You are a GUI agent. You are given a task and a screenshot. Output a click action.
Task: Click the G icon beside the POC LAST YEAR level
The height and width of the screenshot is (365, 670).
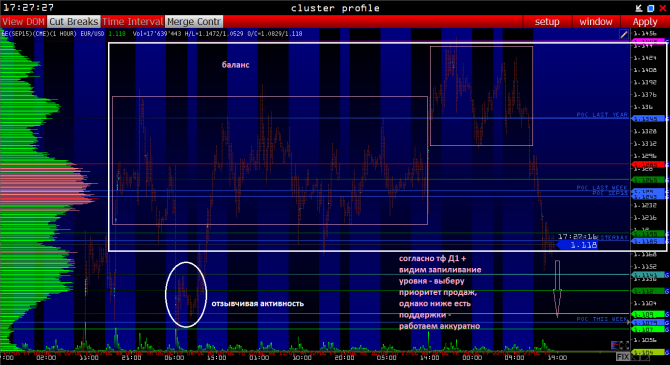point(667,118)
